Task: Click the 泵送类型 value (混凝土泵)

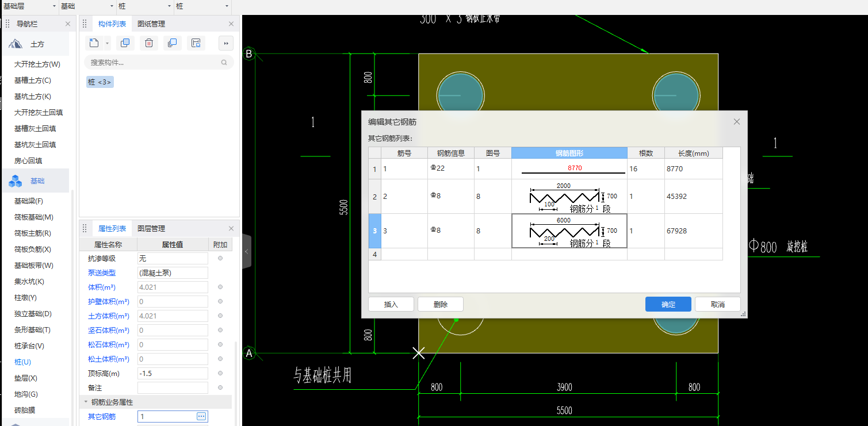Action: point(173,273)
